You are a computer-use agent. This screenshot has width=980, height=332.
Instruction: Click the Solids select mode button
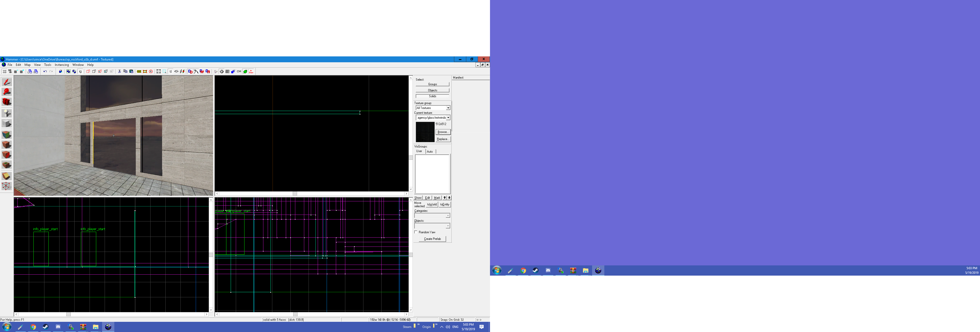pos(433,96)
